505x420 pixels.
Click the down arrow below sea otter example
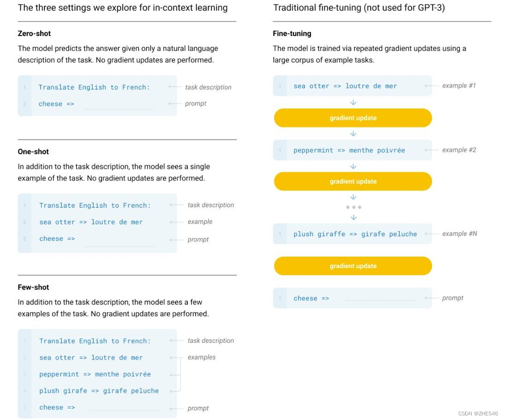tap(353, 102)
